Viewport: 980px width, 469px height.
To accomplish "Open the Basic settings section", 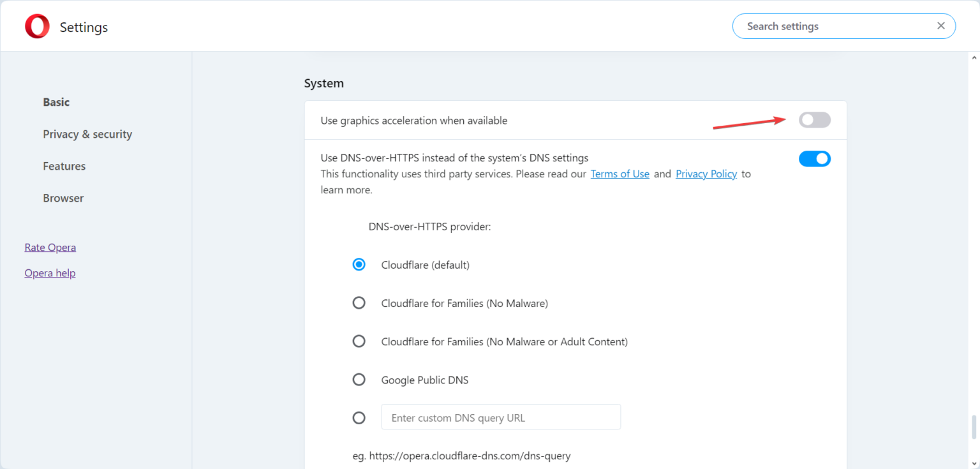I will pos(56,102).
